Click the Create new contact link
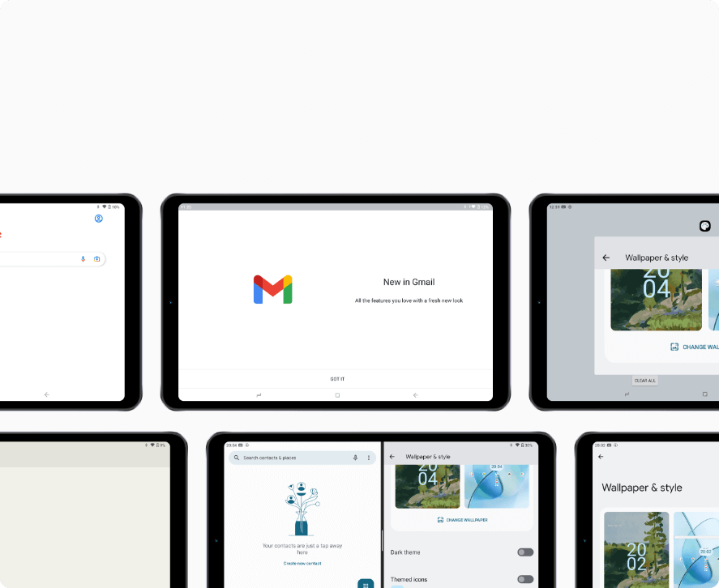This screenshot has height=588, width=719. [x=302, y=563]
